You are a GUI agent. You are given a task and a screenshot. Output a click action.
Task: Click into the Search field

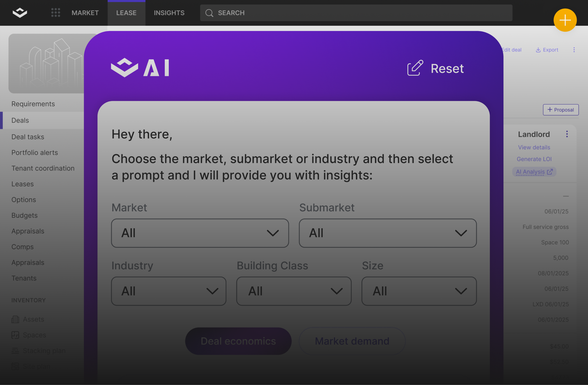[356, 13]
